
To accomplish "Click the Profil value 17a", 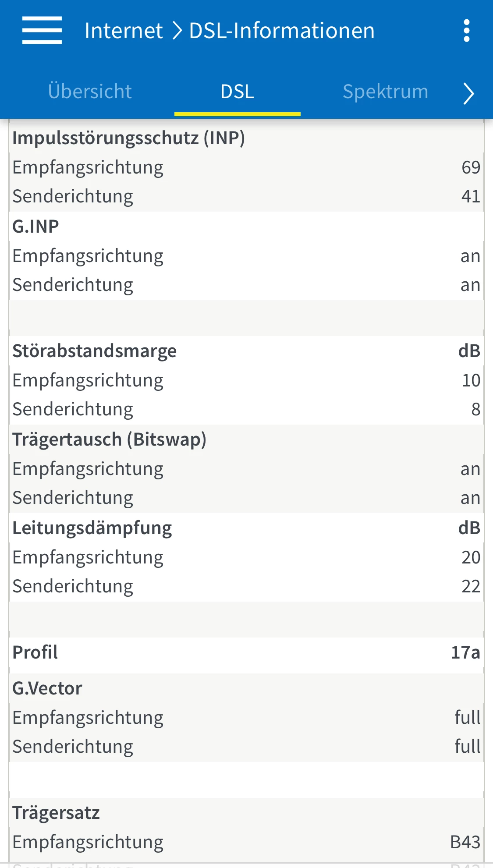I will click(465, 652).
